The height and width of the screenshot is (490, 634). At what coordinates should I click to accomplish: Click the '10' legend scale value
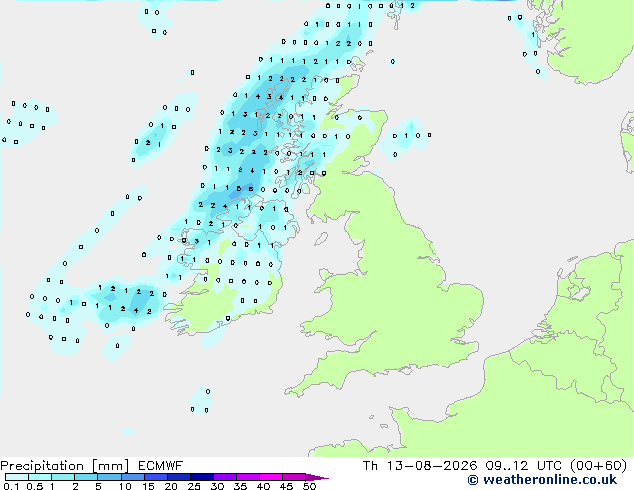coord(125,486)
